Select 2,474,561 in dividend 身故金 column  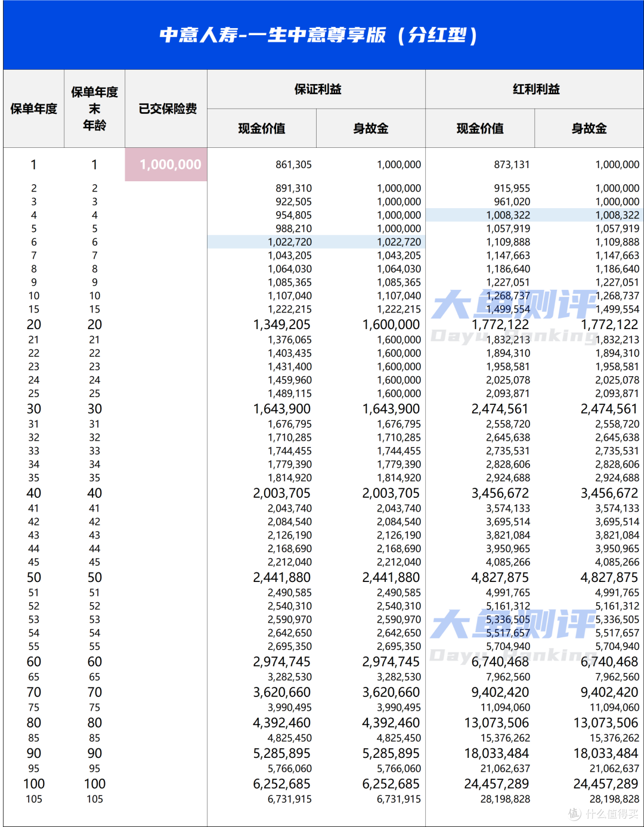(609, 409)
